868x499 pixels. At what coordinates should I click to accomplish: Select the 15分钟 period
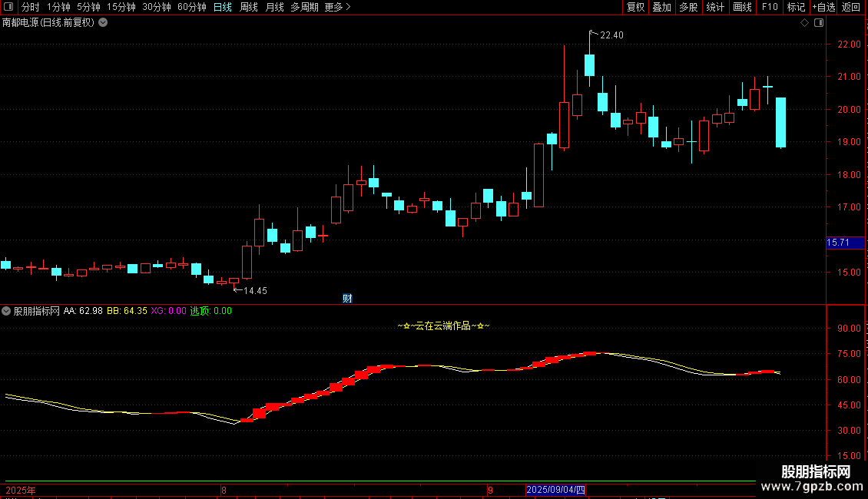pos(121,7)
